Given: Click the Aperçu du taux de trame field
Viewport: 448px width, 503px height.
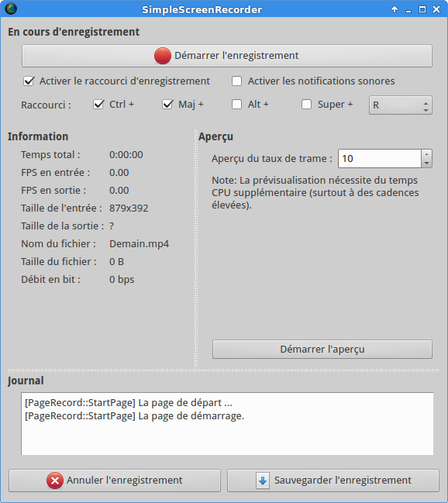Looking at the screenshot, I should click(x=380, y=158).
